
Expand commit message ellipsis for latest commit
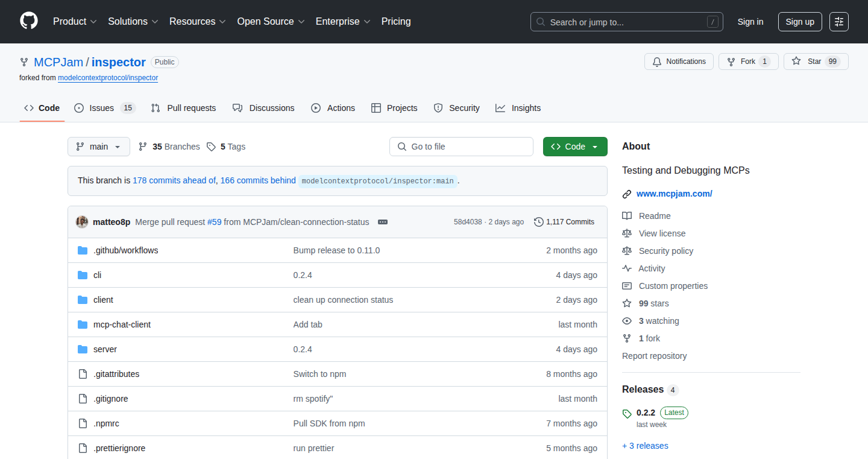[383, 222]
